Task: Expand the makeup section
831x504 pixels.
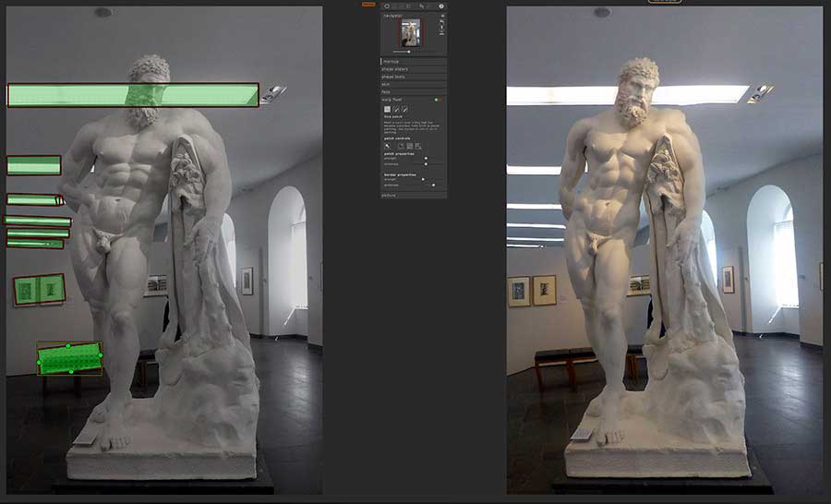Action: click(413, 62)
